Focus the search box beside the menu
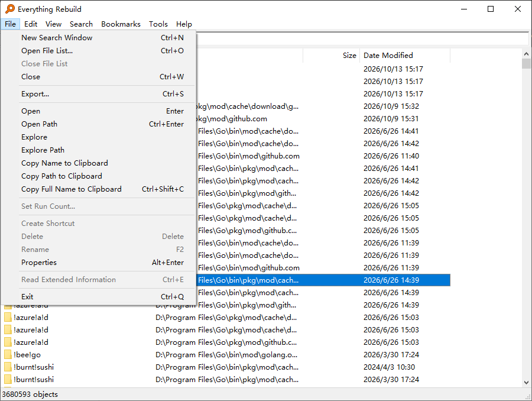 tap(362, 38)
